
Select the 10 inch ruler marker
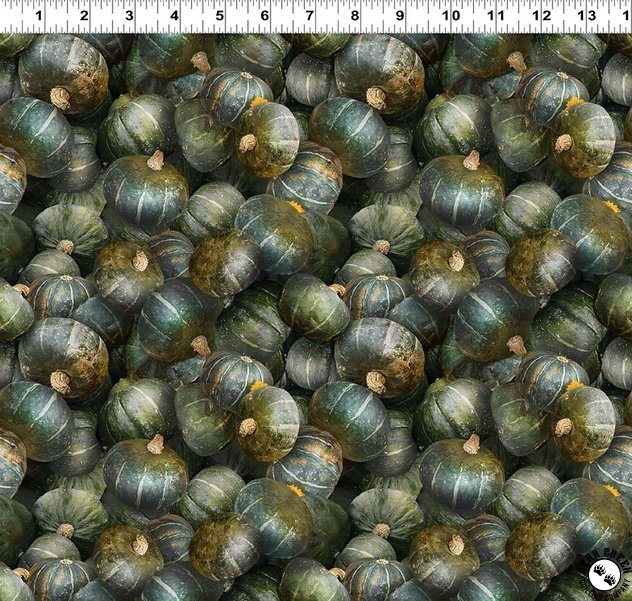pyautogui.click(x=449, y=15)
